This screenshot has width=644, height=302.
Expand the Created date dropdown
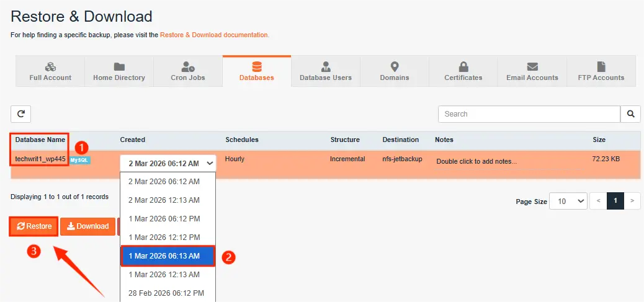(x=168, y=163)
